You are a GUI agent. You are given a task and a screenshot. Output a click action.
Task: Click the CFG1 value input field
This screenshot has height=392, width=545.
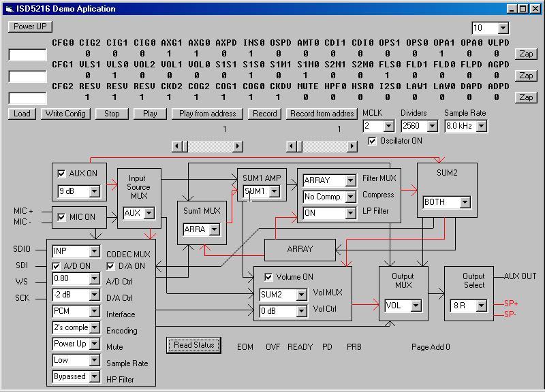coord(27,76)
